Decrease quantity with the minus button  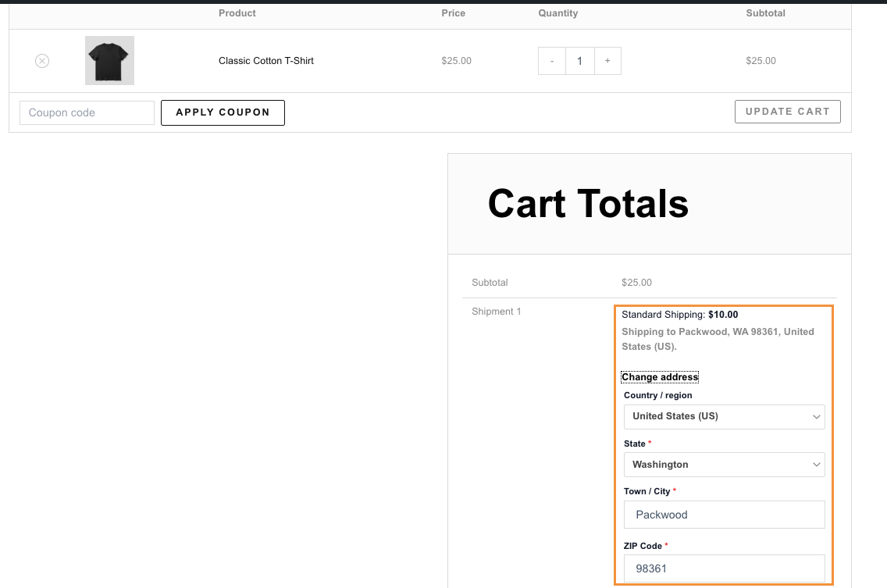click(x=552, y=61)
